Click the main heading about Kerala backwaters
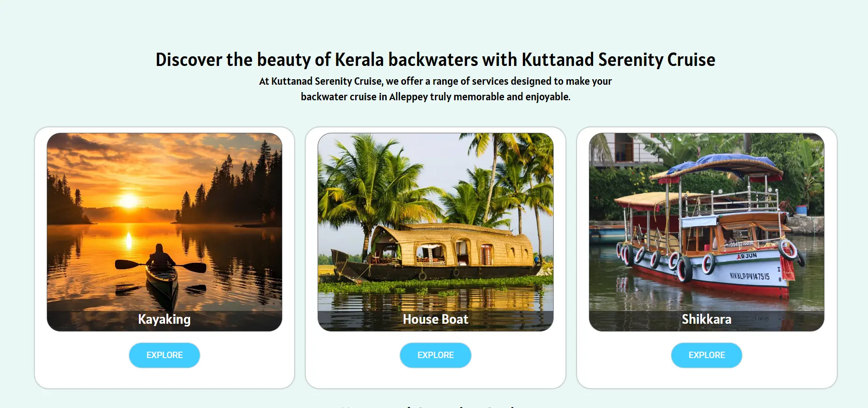The image size is (868, 408). point(435,59)
